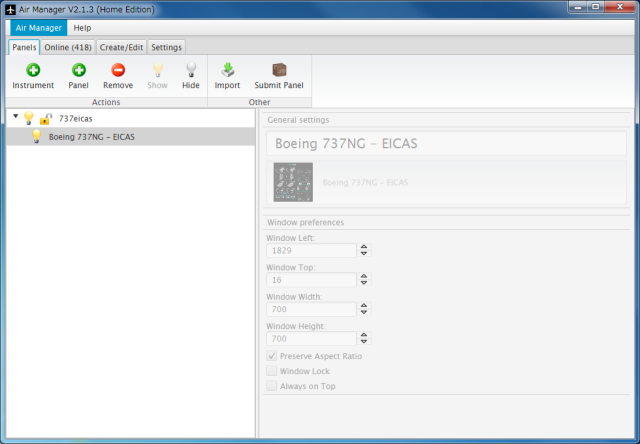Image resolution: width=640 pixels, height=444 pixels.
Task: Toggle visibility bulb of 737eicas panel
Action: 29,118
